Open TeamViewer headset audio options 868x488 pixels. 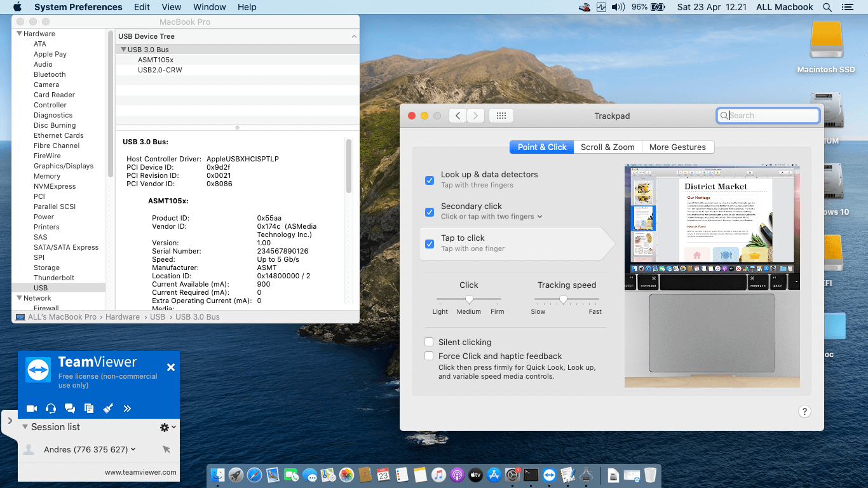pyautogui.click(x=51, y=409)
